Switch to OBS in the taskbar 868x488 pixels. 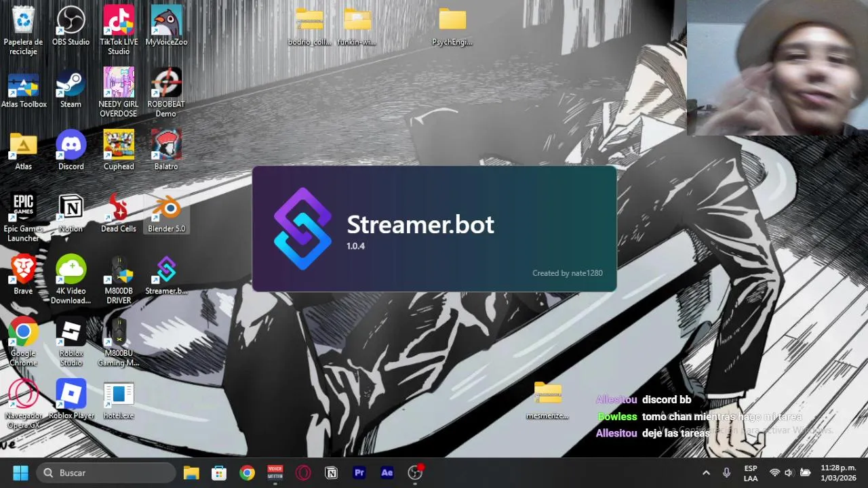tap(415, 472)
